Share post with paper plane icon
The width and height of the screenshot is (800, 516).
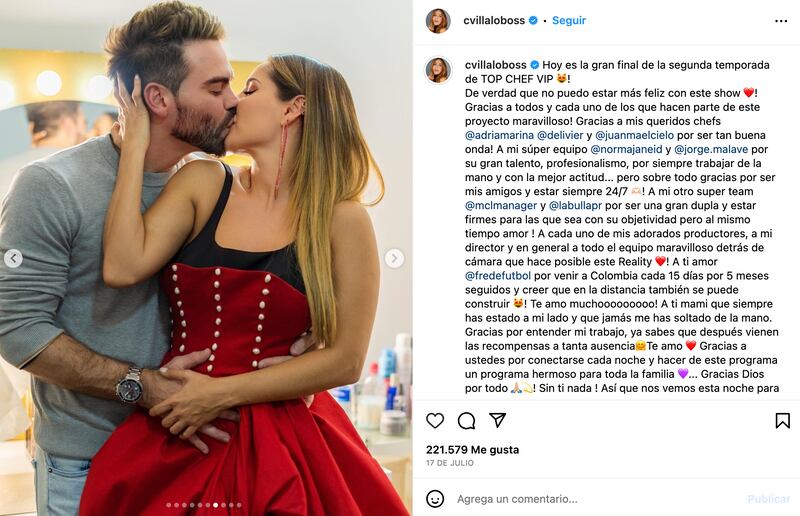click(497, 420)
